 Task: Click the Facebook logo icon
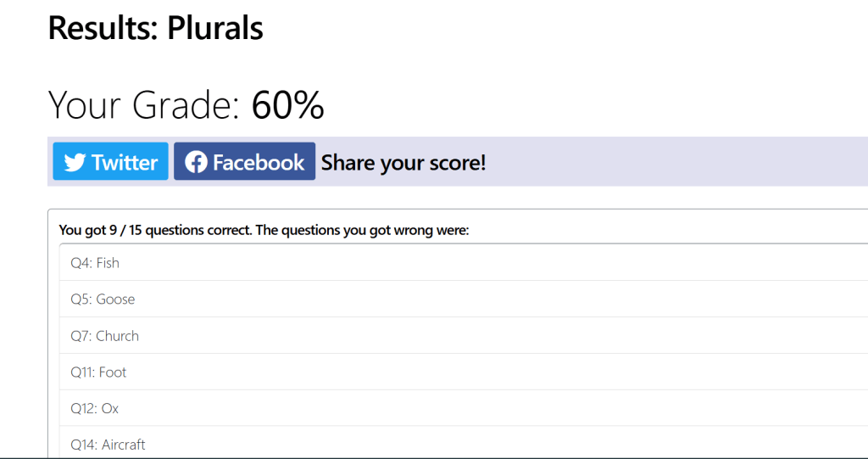coord(196,162)
